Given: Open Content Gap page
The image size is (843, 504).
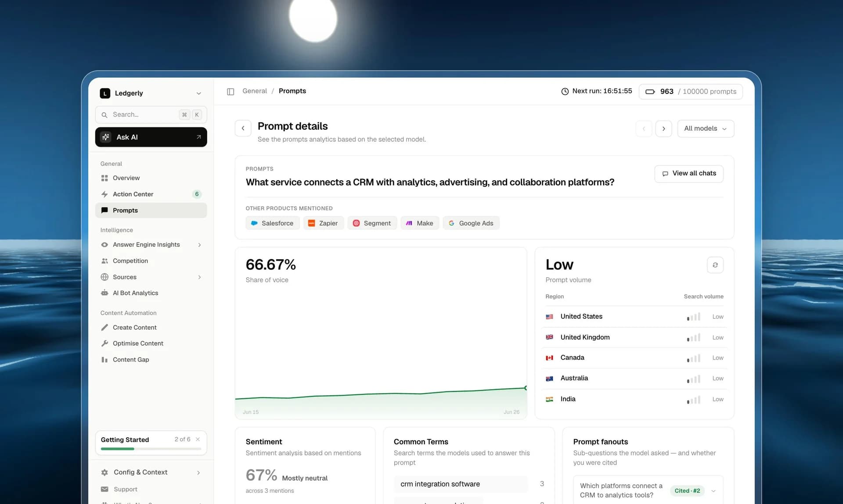Looking at the screenshot, I should coord(151,360).
